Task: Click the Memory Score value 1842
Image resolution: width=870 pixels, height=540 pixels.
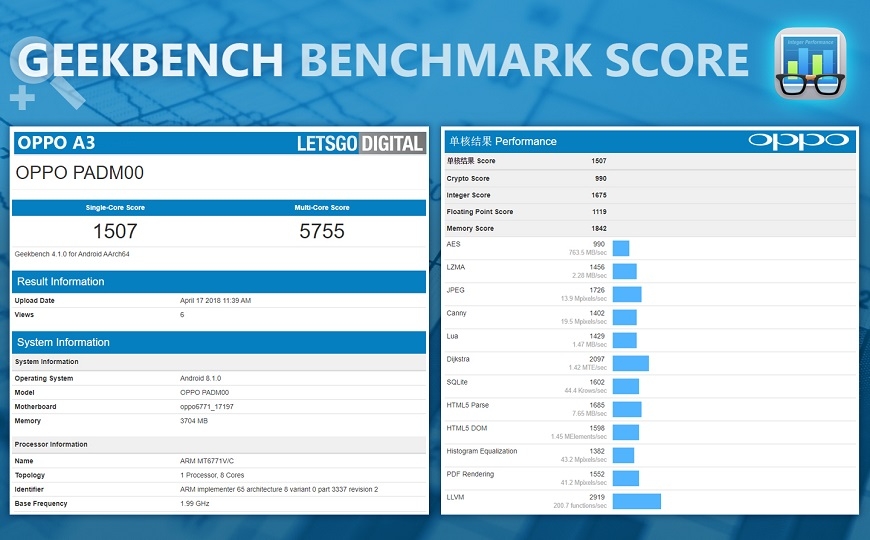Action: pyautogui.click(x=599, y=229)
